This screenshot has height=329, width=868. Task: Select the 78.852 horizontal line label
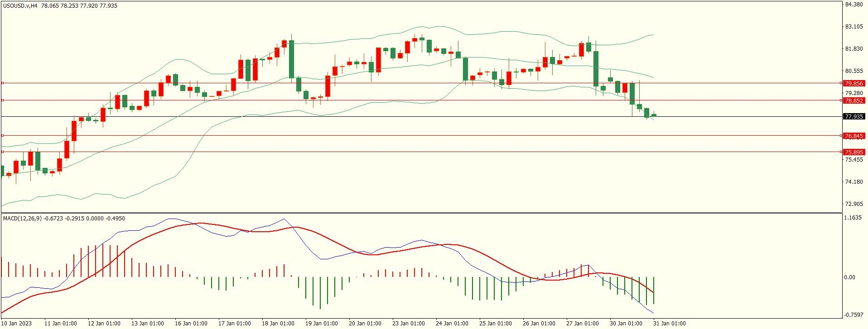[854, 100]
